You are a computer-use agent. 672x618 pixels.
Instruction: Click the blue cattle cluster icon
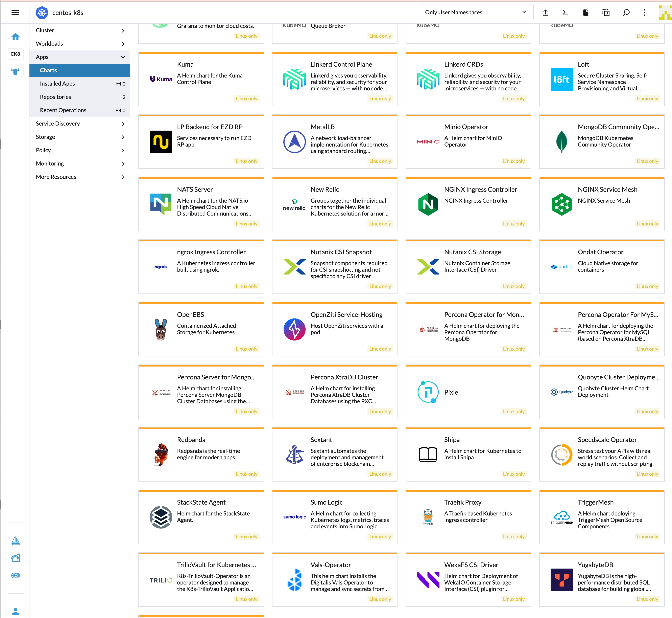[15, 71]
